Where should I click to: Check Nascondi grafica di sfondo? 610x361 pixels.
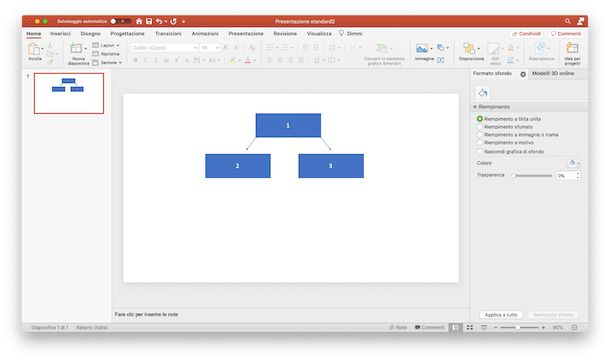(x=480, y=151)
